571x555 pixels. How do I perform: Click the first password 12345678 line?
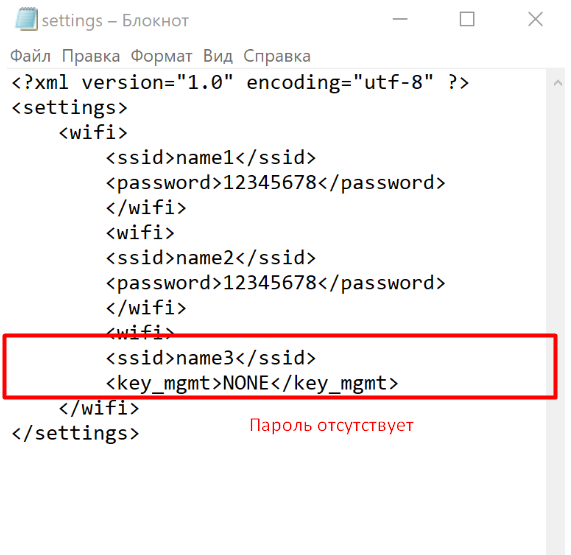pos(275,183)
